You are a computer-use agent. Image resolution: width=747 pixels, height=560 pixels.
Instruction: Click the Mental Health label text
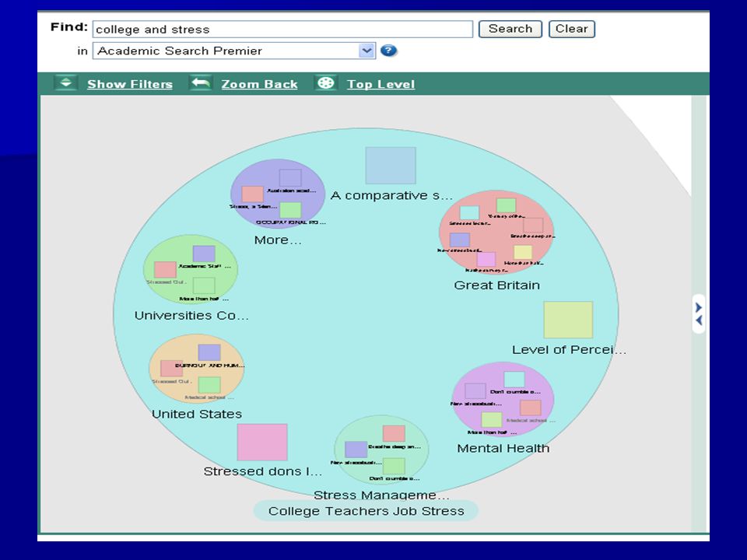[503, 448]
